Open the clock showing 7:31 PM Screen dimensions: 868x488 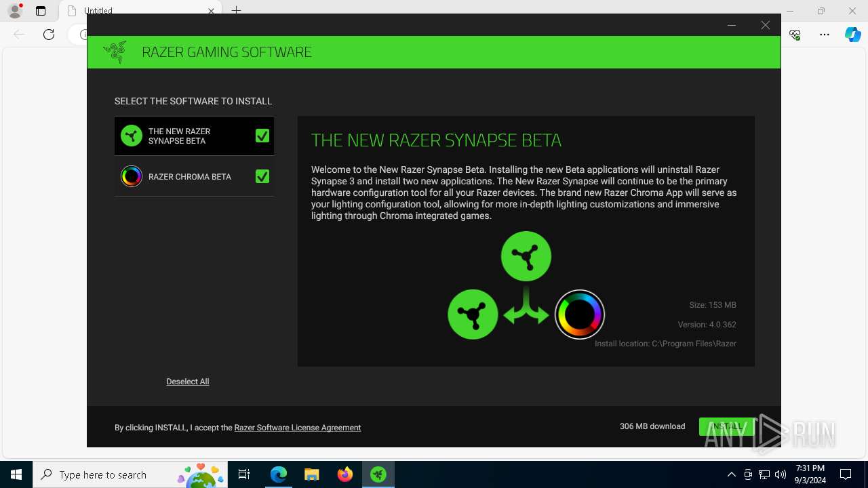point(810,474)
